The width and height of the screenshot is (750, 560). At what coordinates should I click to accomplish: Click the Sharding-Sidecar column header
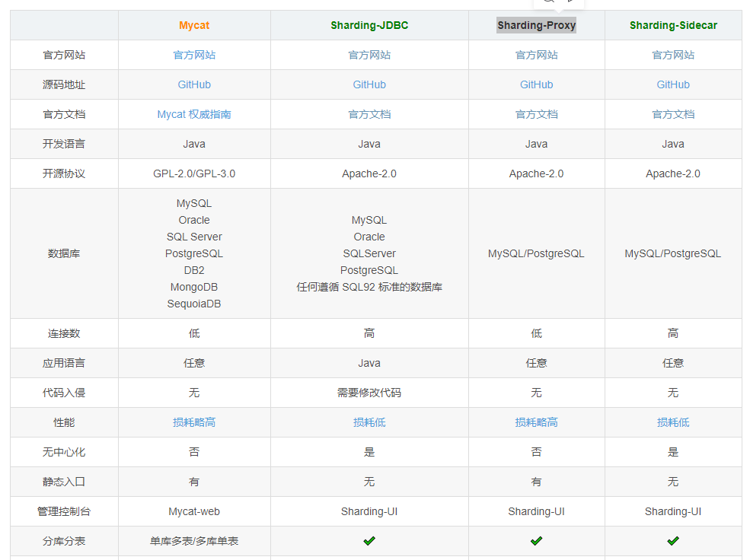coord(673,25)
